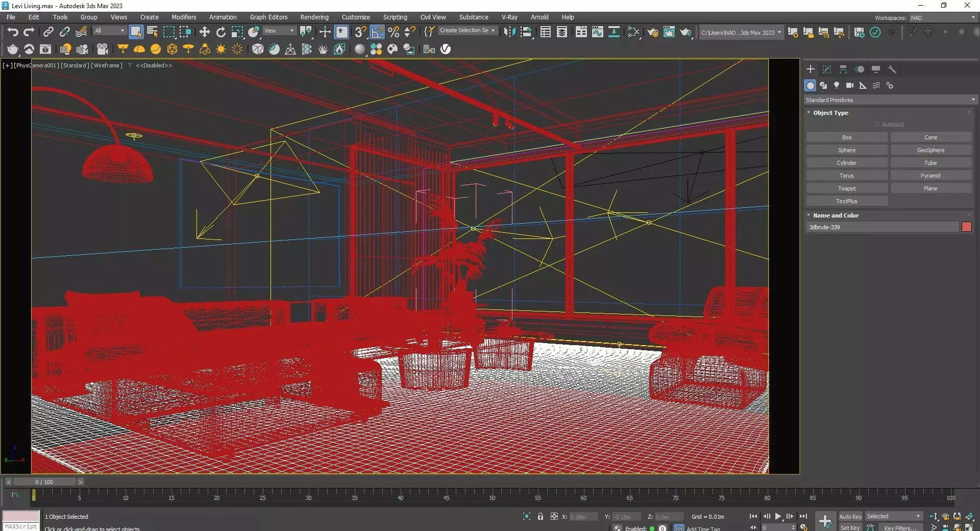The width and height of the screenshot is (980, 531).
Task: Toggle Percent Snap
Action: (x=394, y=32)
